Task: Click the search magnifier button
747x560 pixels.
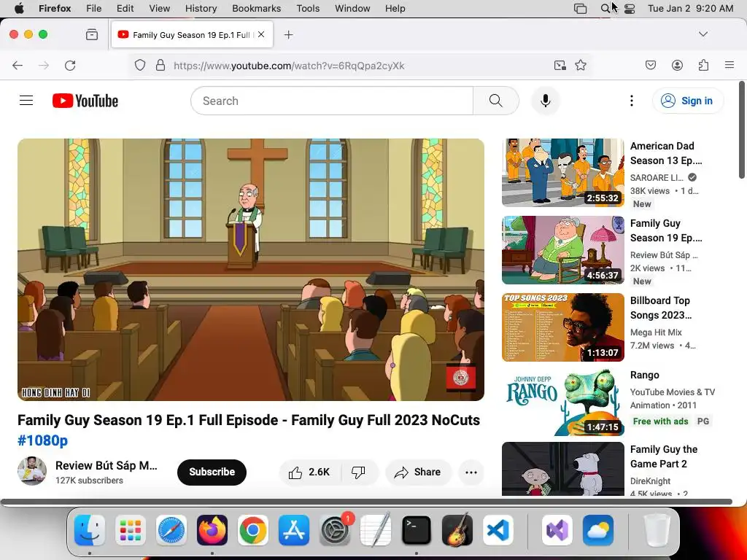Action: coord(495,101)
